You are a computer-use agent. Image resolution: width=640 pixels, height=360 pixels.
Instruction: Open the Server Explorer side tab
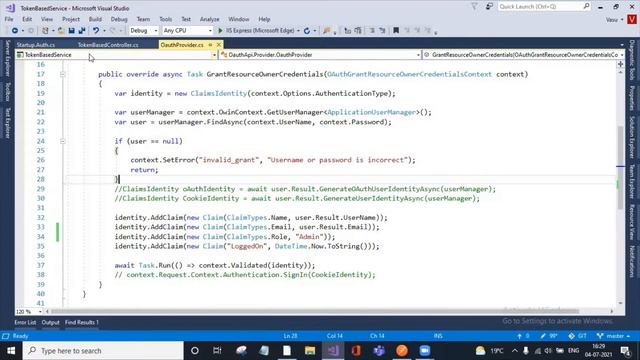click(7, 58)
